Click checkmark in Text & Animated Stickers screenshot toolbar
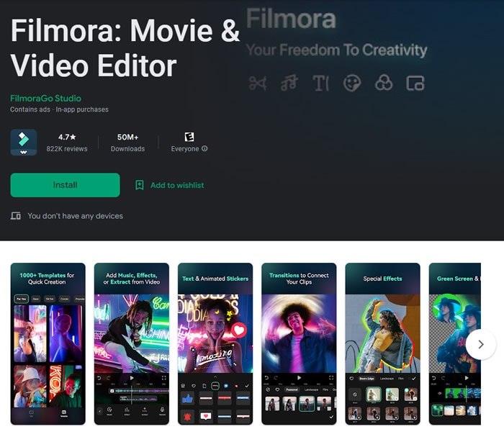Viewport: 504px width, 437px height. [x=247, y=386]
